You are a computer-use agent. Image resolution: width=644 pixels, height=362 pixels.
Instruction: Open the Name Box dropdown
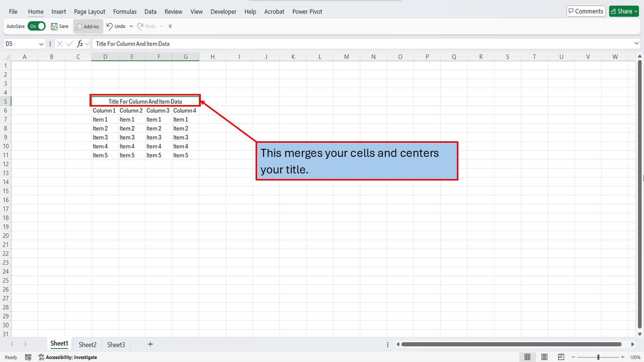coord(42,44)
